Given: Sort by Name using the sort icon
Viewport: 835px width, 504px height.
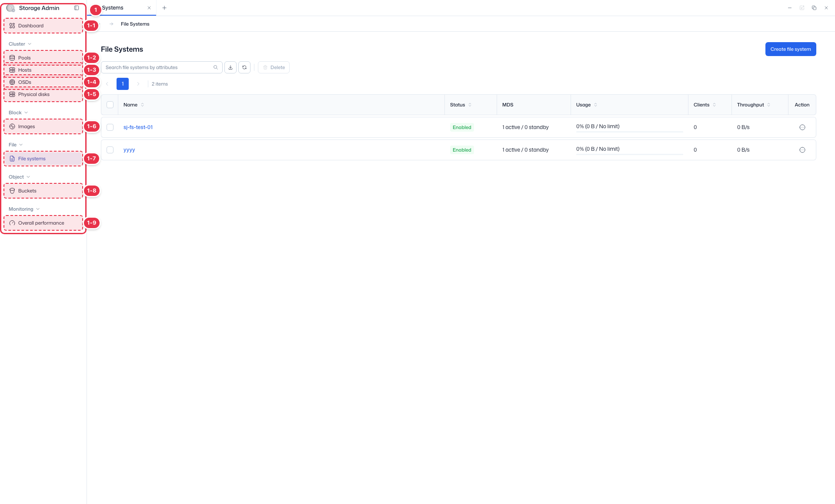Looking at the screenshot, I should click(143, 105).
